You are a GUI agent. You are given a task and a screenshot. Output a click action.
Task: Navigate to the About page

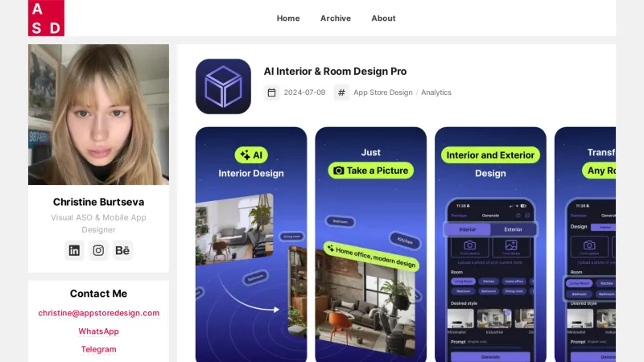(x=383, y=19)
